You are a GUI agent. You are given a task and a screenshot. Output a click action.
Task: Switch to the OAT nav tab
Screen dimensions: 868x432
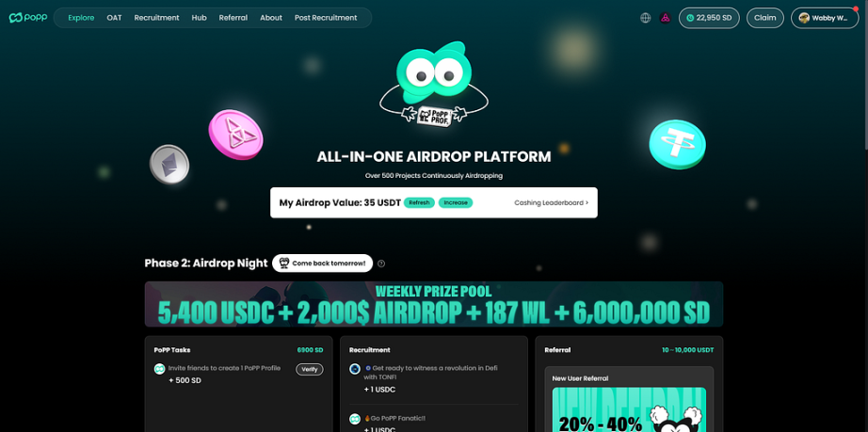pyautogui.click(x=114, y=18)
